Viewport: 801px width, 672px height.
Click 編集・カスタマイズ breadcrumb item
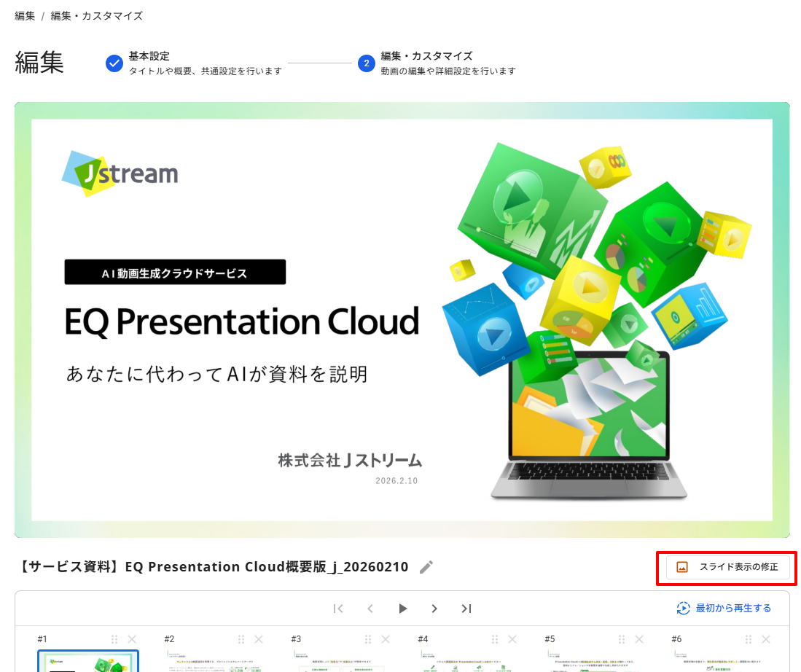(96, 16)
